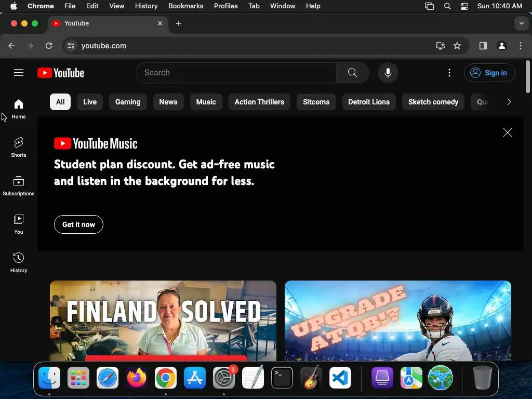Open Visual Studio Code from the dock

click(x=340, y=378)
